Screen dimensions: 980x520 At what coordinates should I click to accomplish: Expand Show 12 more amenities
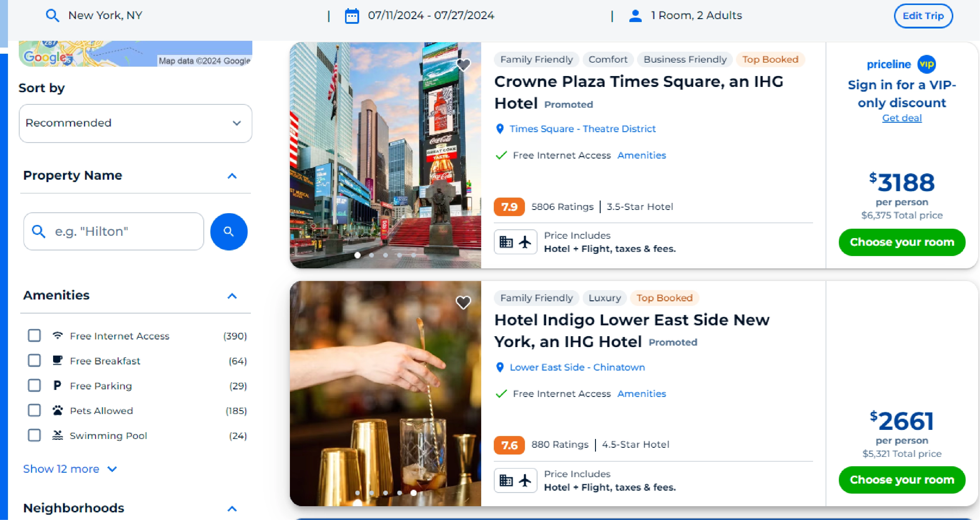pos(70,469)
